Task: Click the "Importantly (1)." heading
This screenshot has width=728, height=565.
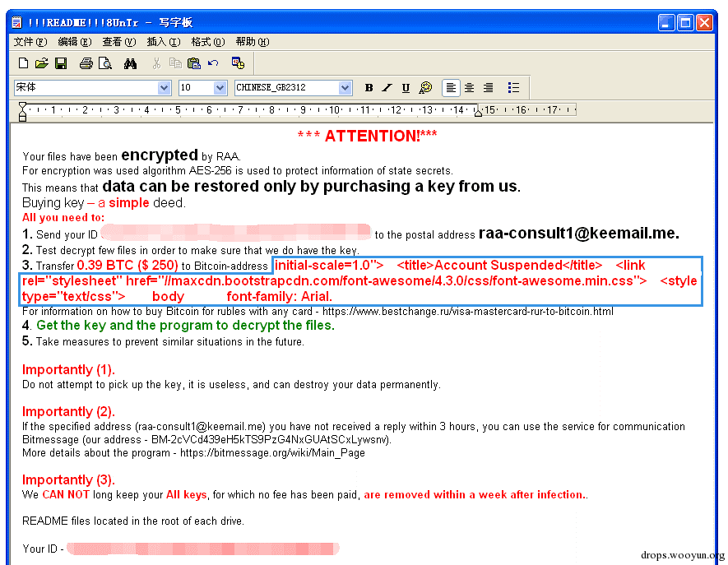Action: [68, 369]
